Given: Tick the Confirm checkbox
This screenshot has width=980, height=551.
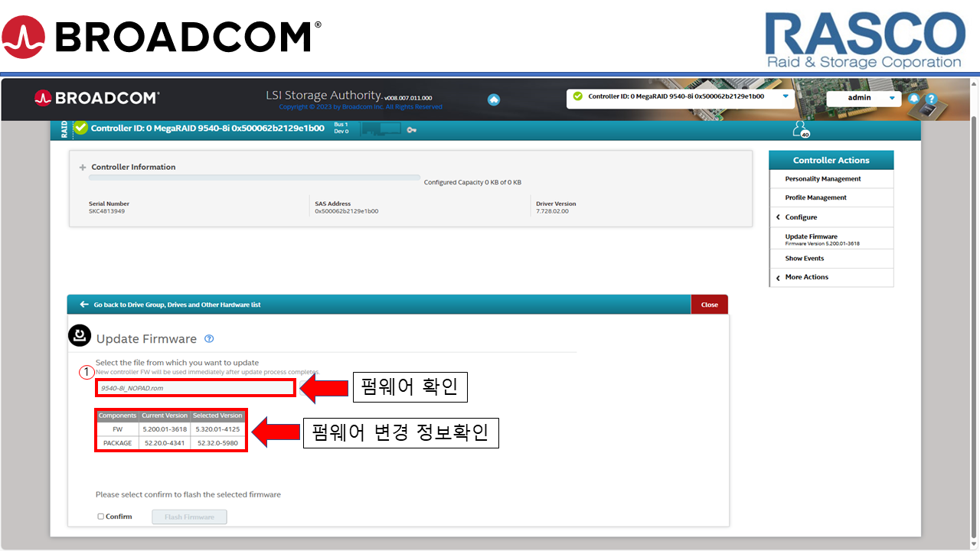Looking at the screenshot, I should pyautogui.click(x=101, y=517).
